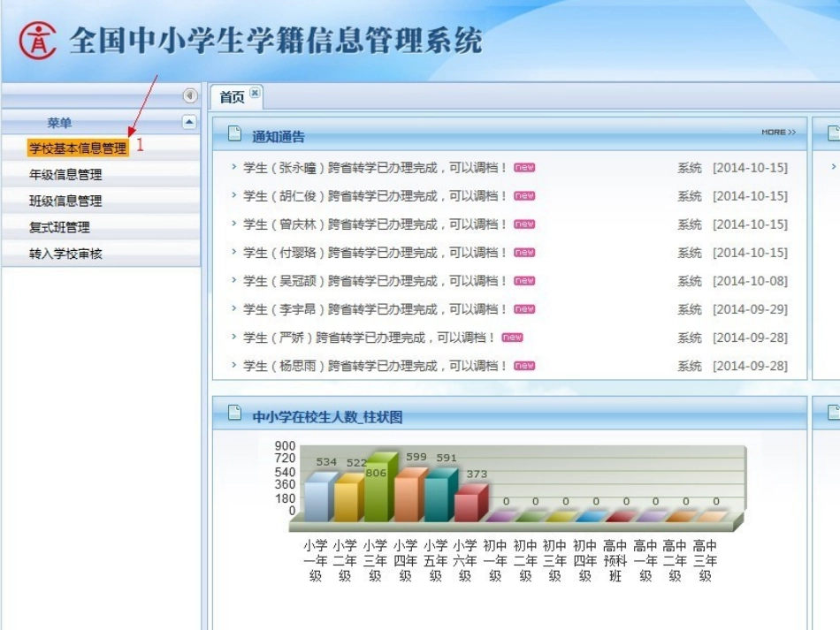Click new badge on 张永瞳 notice

point(524,168)
